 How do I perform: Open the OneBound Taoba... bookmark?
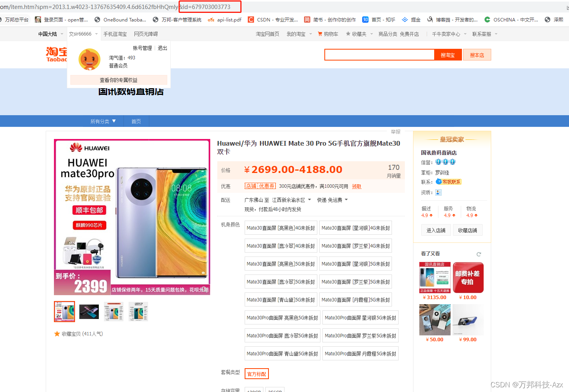120,20
